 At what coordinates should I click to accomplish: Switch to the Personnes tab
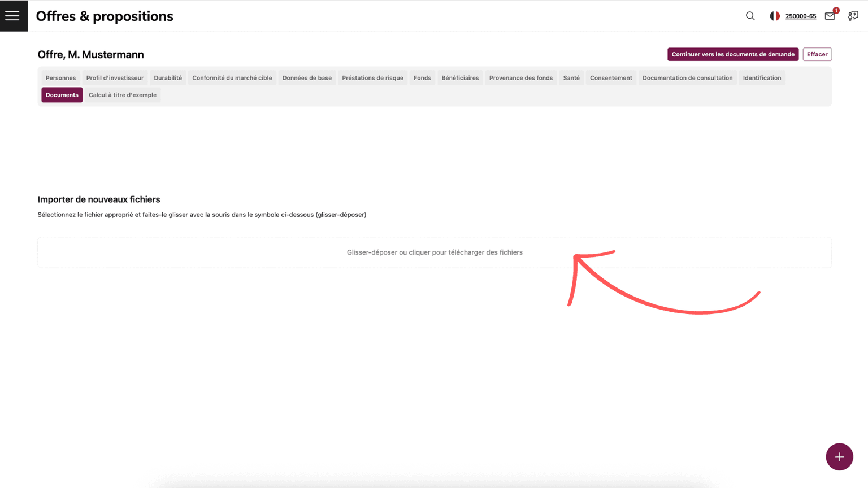[x=60, y=78]
